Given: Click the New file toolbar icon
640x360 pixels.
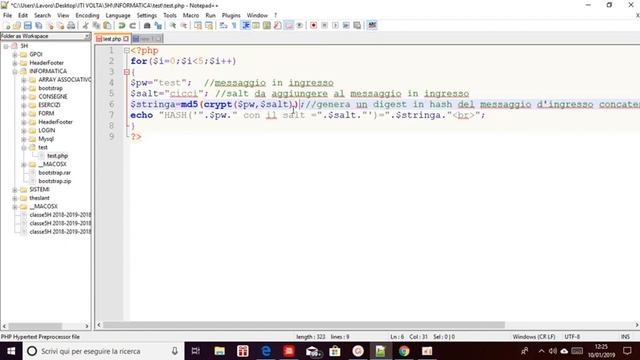Looking at the screenshot, I should pyautogui.click(x=7, y=26).
